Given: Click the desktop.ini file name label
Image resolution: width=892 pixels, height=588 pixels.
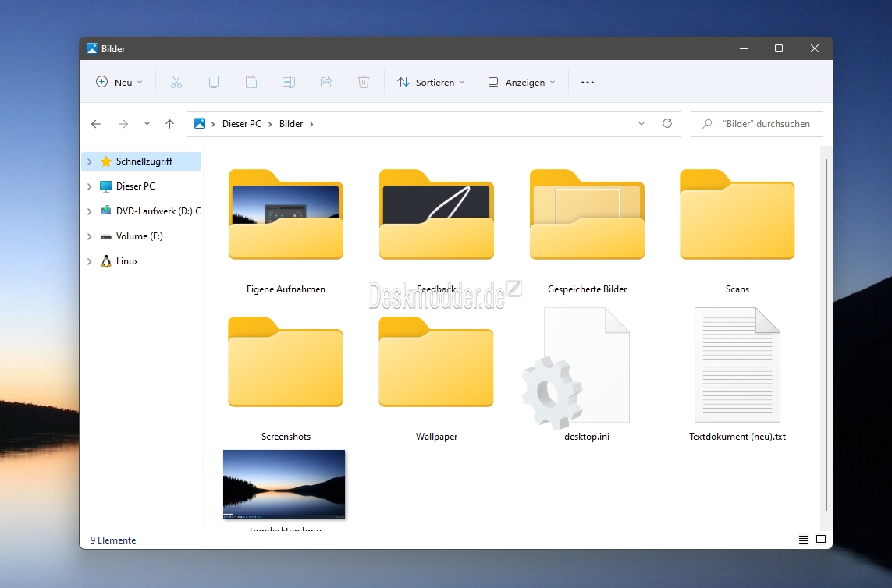Looking at the screenshot, I should point(587,437).
